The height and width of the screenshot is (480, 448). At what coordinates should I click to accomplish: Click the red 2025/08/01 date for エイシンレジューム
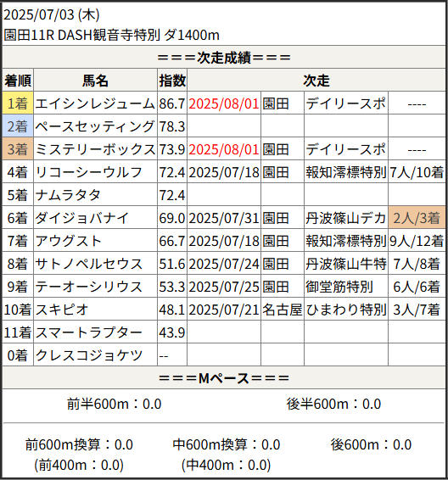click(x=224, y=103)
